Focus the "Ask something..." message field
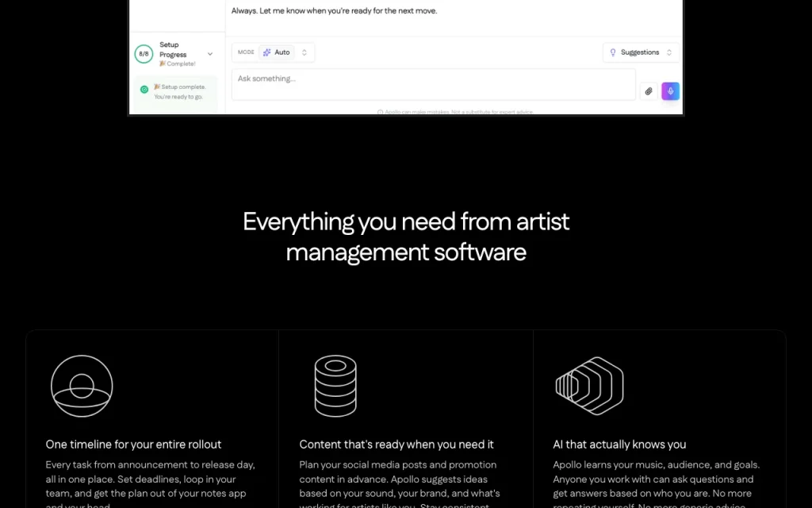 (434, 84)
